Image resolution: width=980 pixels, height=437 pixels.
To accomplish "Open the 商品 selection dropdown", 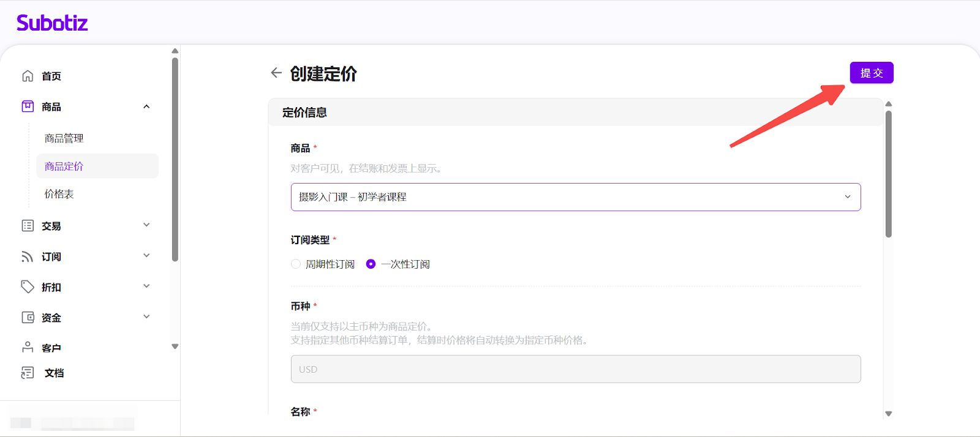I will tap(575, 197).
